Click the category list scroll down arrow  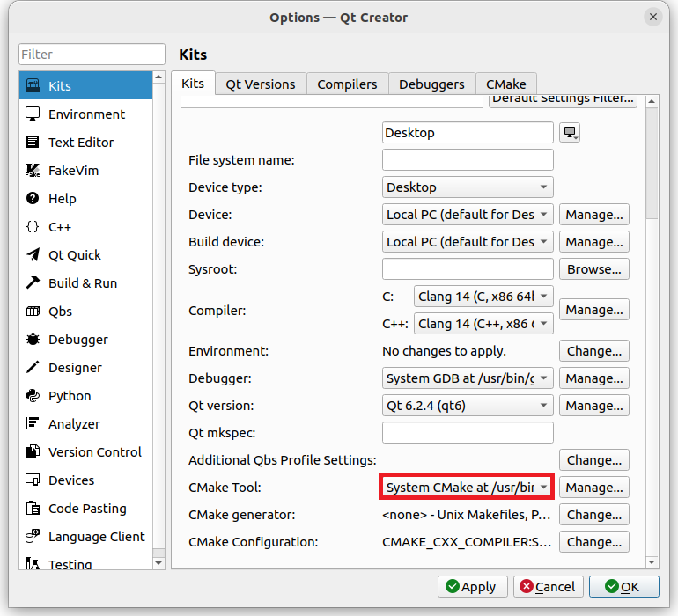(158, 563)
